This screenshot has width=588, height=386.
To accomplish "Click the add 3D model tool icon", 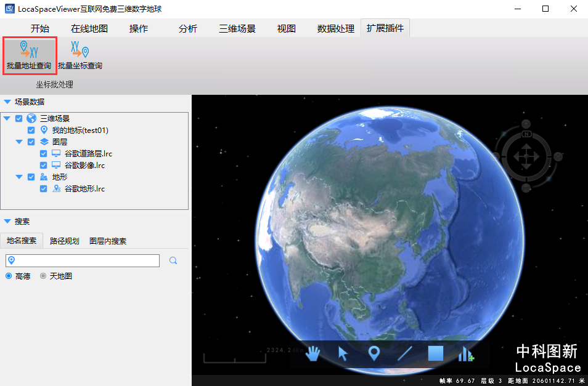I will (x=466, y=353).
